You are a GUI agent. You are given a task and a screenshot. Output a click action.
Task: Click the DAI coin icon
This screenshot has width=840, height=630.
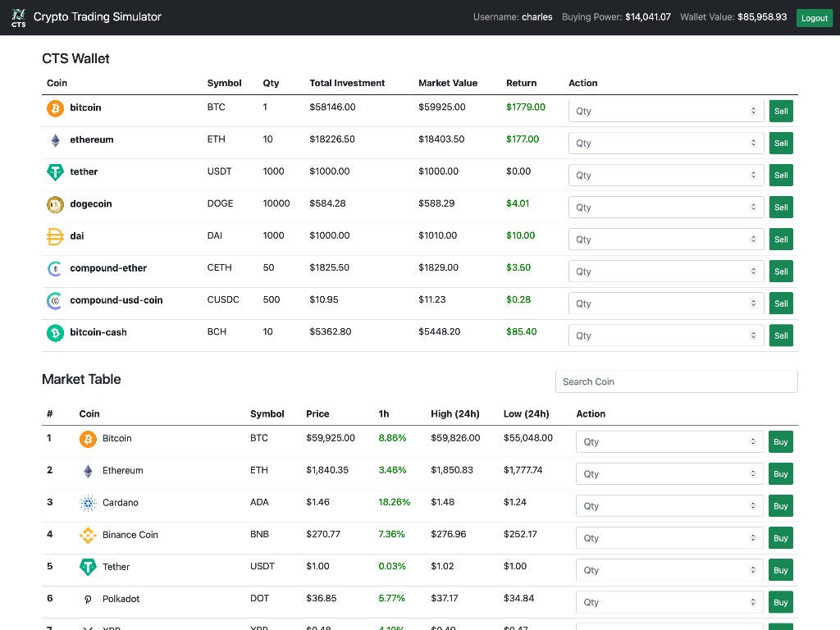55,236
